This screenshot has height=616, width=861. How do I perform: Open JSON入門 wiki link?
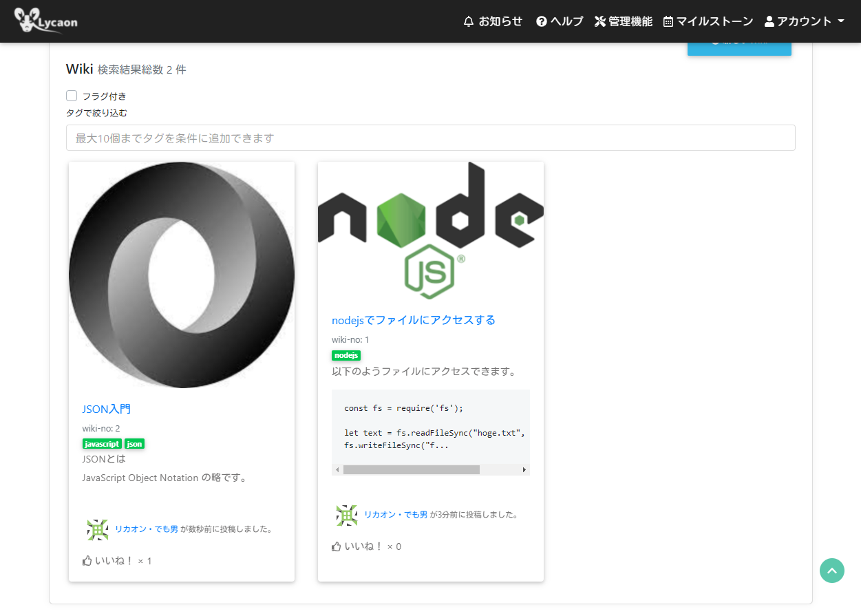107,409
